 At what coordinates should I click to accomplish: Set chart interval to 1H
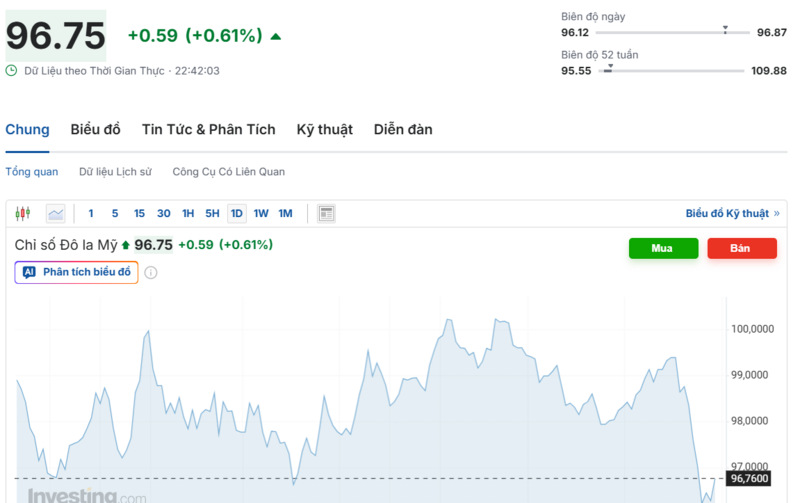pos(188,213)
